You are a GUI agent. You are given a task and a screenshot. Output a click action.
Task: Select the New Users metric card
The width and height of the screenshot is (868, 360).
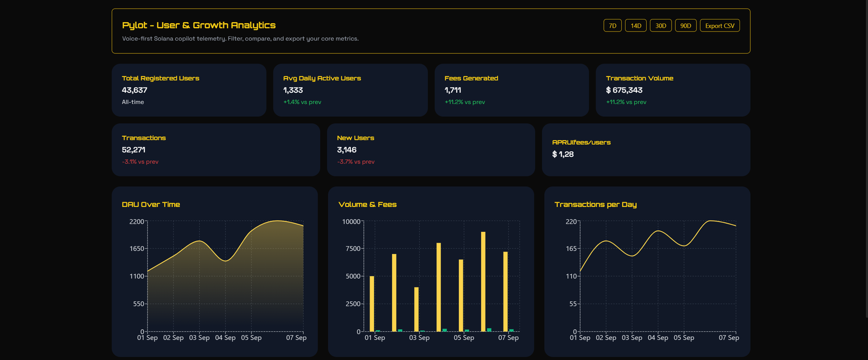coord(431,150)
